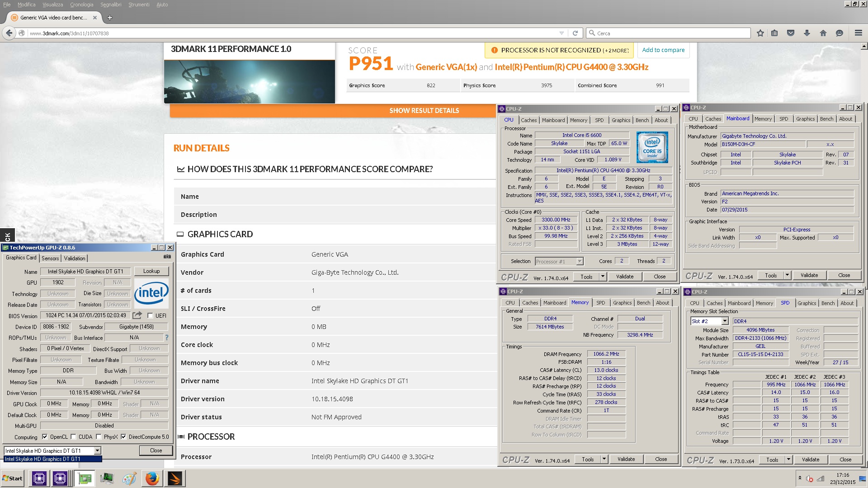Reload the 3dmark.com page

(x=575, y=33)
